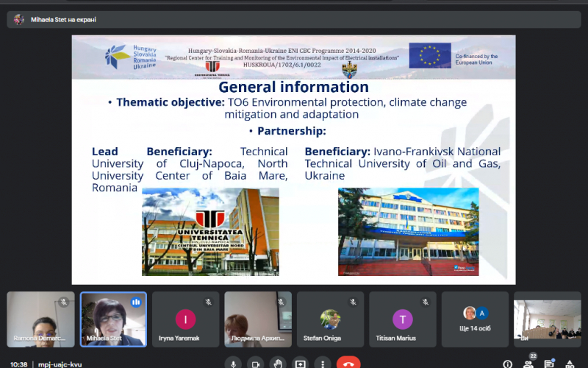Click the present screen icon
The image size is (588, 368).
coord(301,364)
